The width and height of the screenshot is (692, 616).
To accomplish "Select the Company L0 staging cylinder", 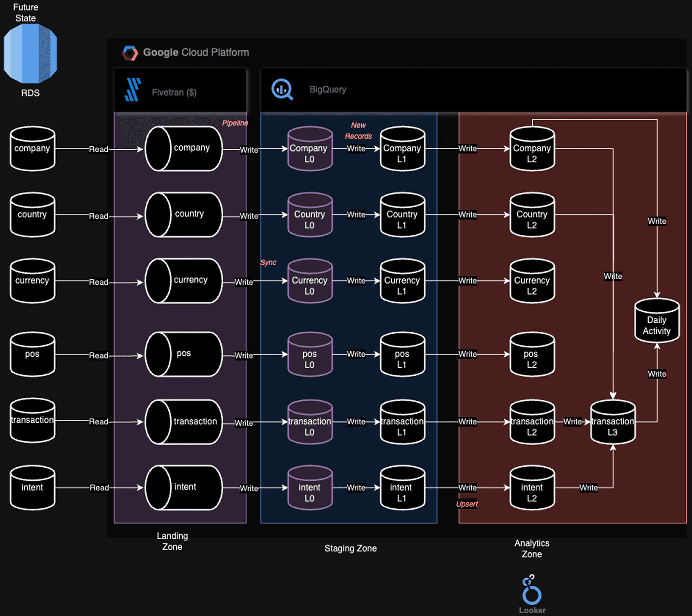I will [310, 149].
